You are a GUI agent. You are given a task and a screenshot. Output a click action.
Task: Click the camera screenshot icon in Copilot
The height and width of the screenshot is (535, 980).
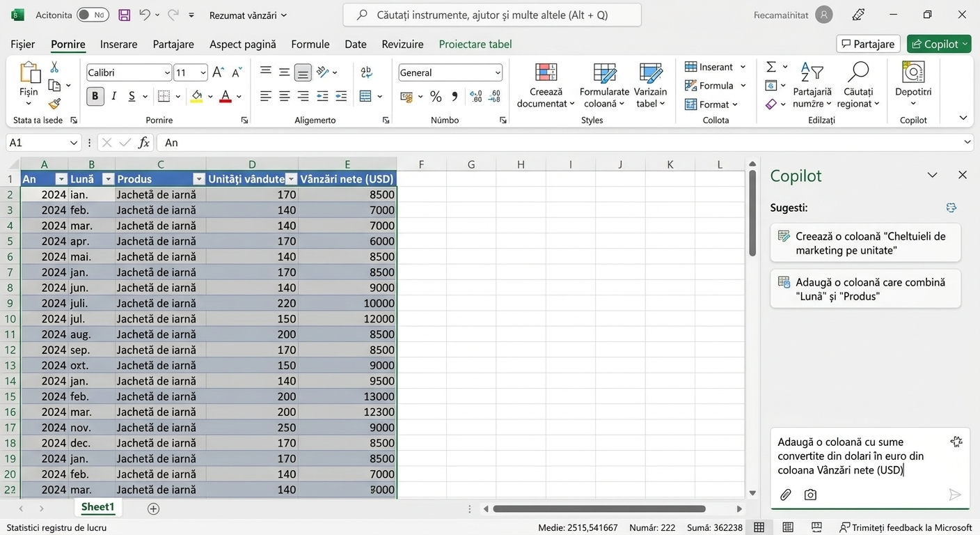810,495
